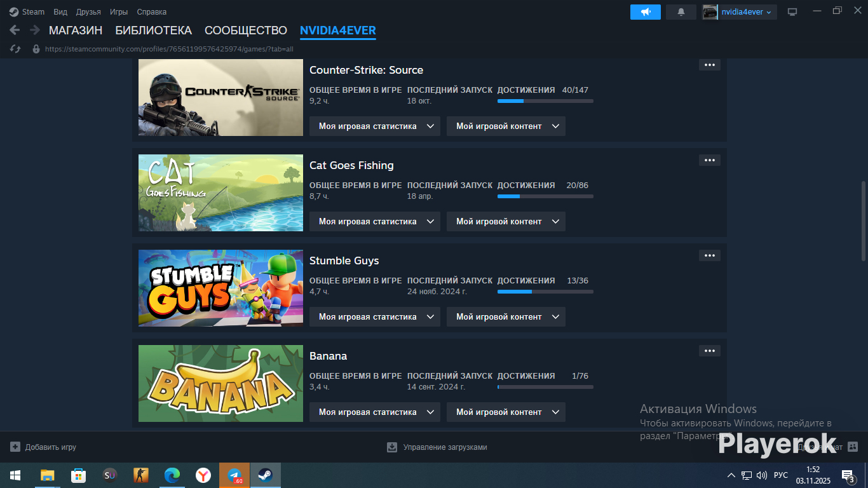Expand Мой игровой контент for Stumble Guys
Viewport: 868px width, 488px height.
click(506, 316)
